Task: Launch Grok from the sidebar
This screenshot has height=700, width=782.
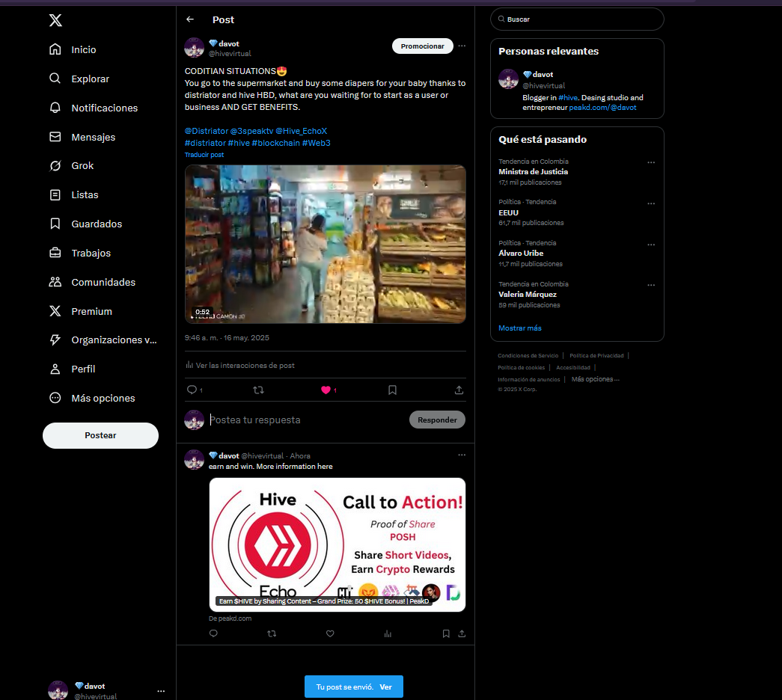Action: click(x=71, y=165)
